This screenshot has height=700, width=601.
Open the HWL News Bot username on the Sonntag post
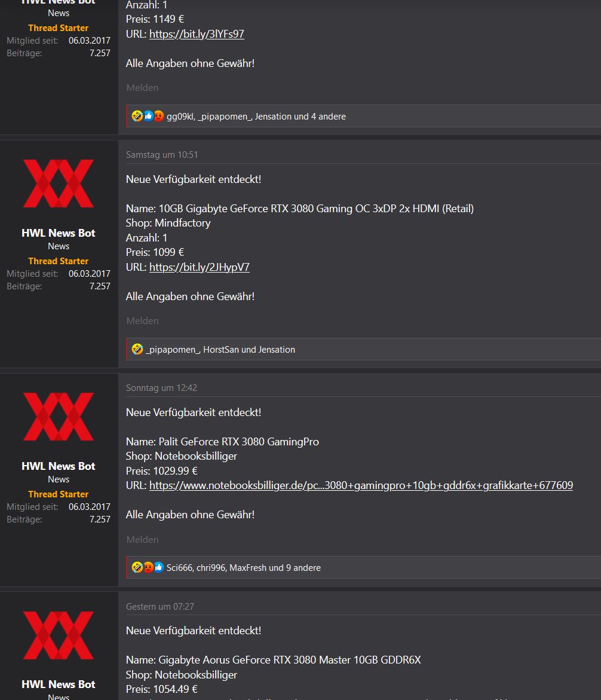click(59, 466)
